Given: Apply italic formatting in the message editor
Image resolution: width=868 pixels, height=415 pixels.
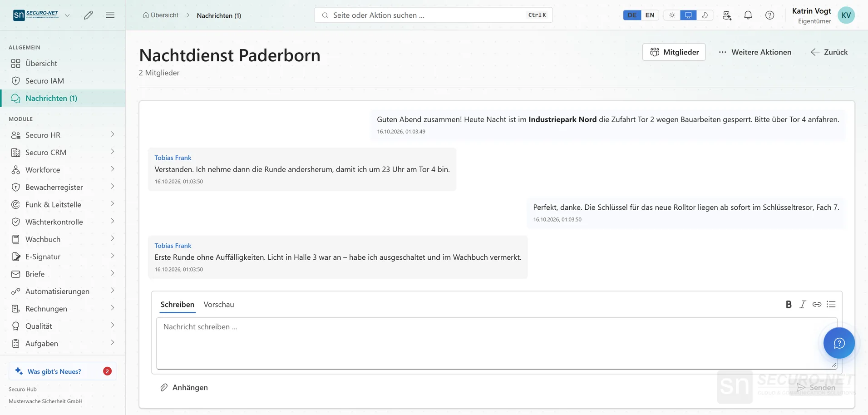Looking at the screenshot, I should coord(803,304).
